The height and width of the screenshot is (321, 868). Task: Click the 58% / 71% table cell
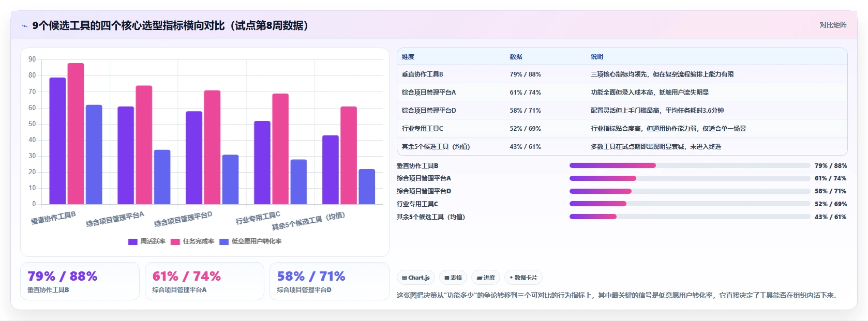525,111
